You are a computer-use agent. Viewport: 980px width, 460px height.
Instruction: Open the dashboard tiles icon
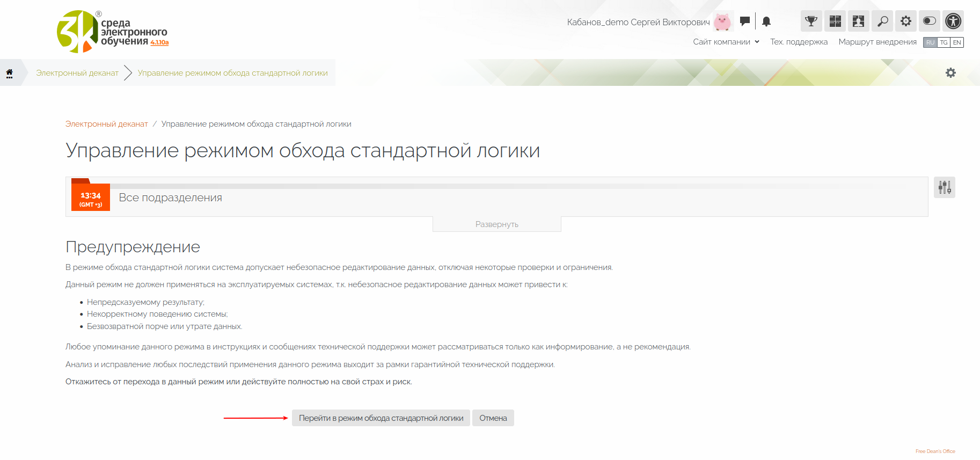(x=835, y=21)
